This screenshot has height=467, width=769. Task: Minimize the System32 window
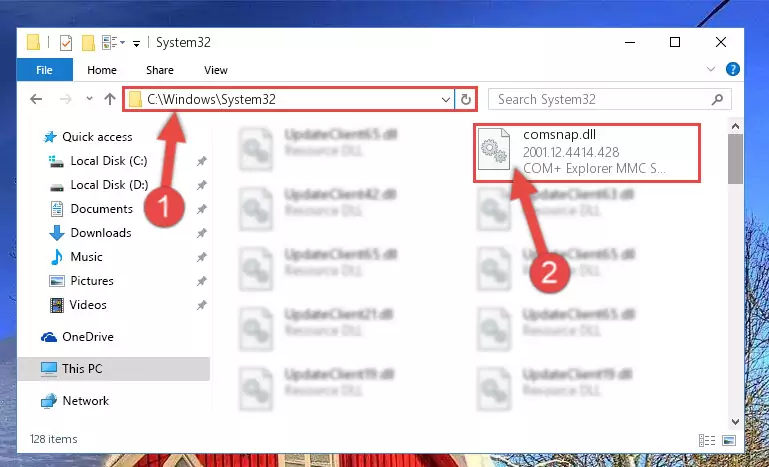pos(630,43)
